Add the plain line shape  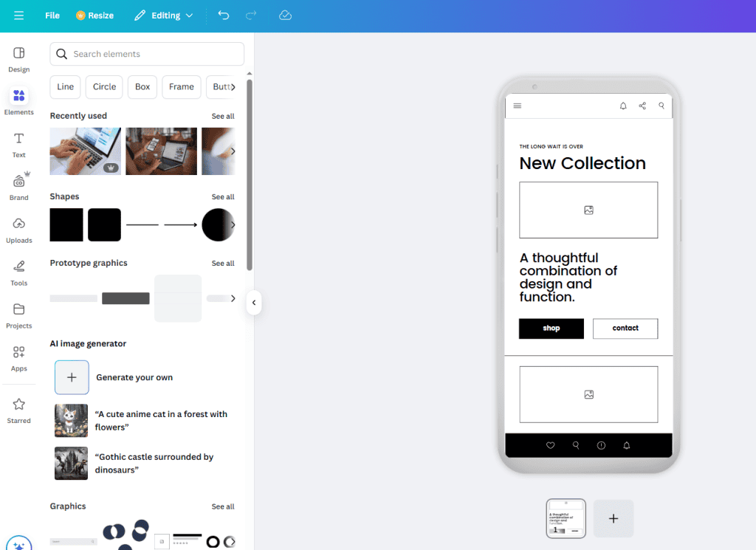[x=142, y=224]
